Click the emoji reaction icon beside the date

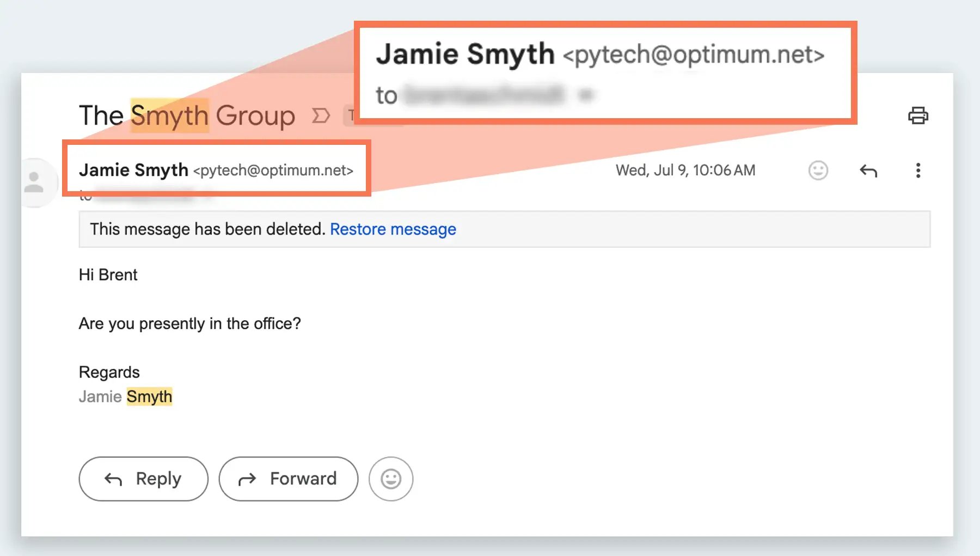coord(818,170)
